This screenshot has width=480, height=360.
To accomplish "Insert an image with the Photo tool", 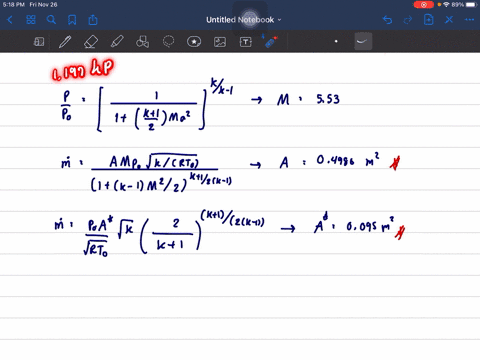I will pos(220,42).
